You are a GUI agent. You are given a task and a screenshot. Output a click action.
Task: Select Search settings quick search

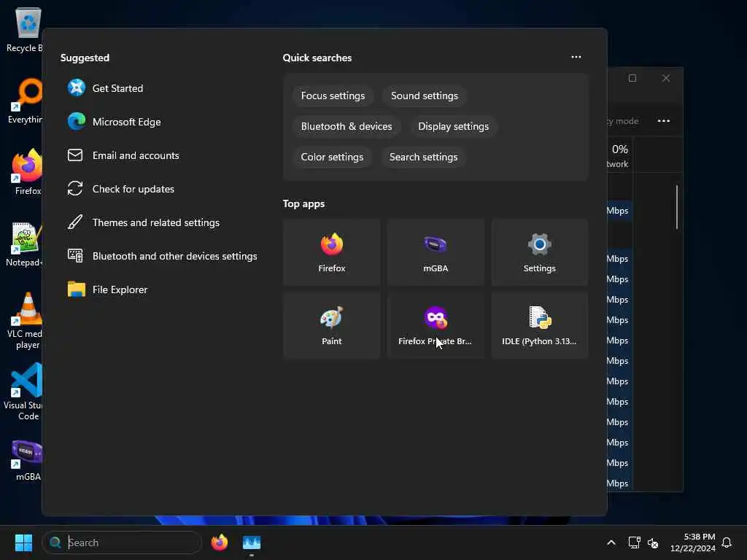click(423, 157)
